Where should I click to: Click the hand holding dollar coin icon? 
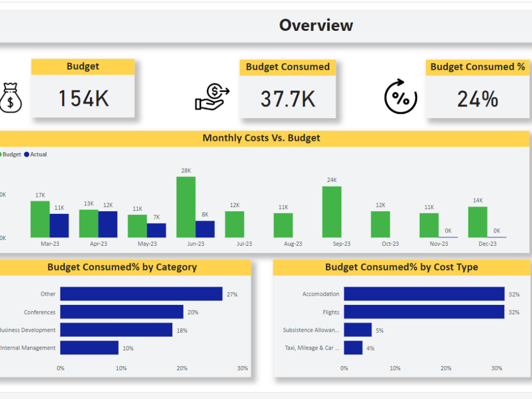coord(212,96)
